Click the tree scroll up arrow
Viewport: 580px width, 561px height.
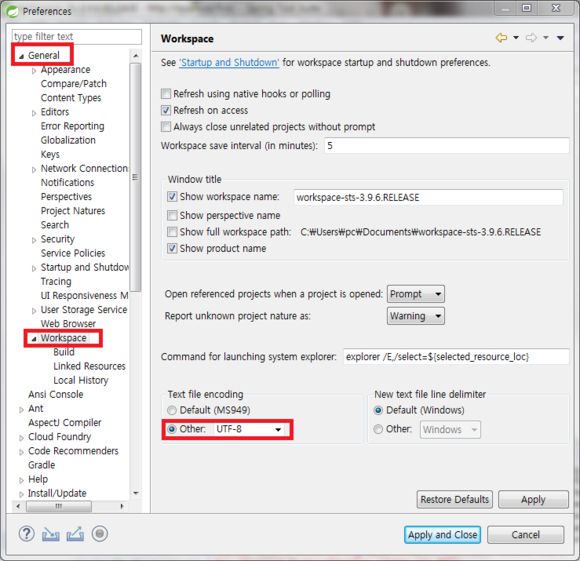tap(136, 56)
